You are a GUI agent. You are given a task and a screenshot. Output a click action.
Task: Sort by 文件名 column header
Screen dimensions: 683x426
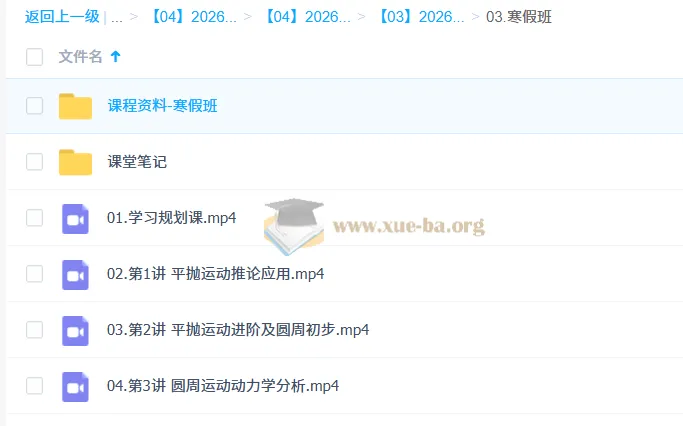point(81,57)
